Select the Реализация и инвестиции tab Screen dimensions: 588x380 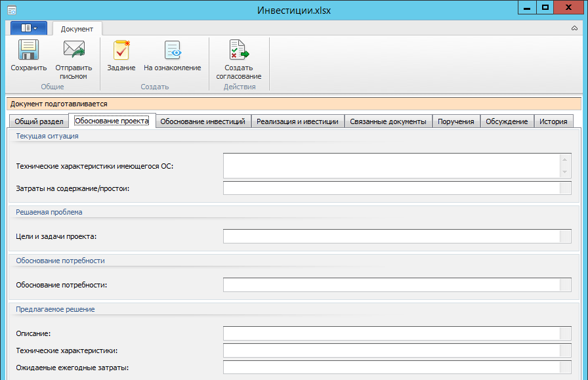click(x=297, y=121)
